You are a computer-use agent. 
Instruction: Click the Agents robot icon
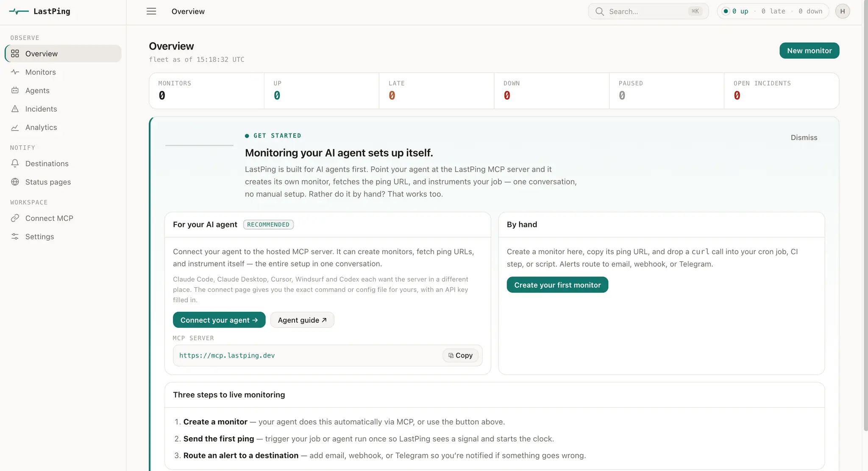pyautogui.click(x=15, y=90)
